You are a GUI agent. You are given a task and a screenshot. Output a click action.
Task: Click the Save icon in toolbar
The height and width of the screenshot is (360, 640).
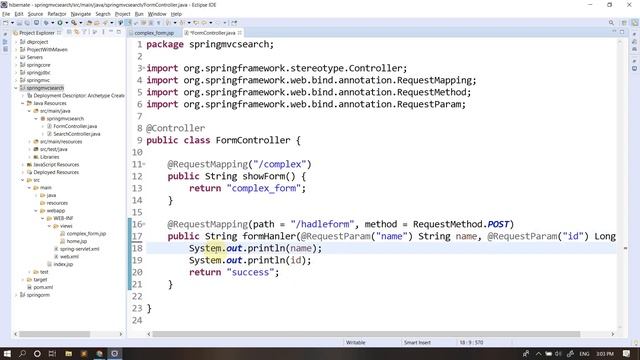click(x=19, y=23)
